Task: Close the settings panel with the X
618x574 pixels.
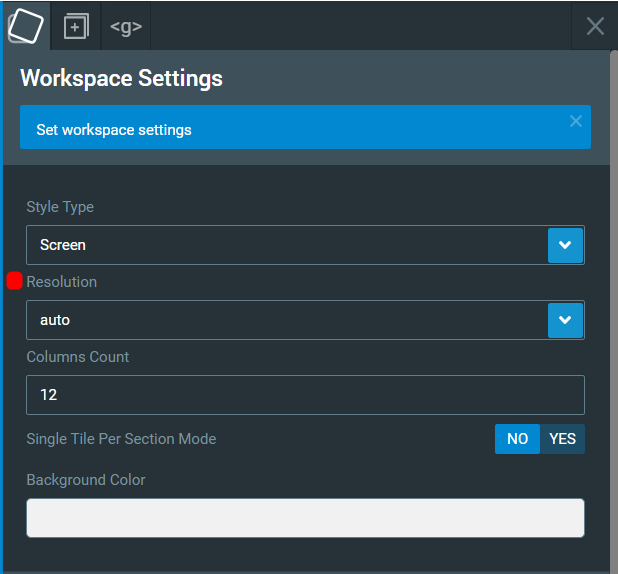Action: point(595,26)
